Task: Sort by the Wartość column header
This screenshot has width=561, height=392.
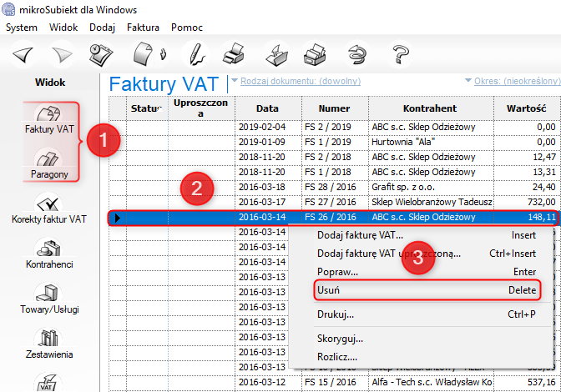Action: click(x=527, y=108)
